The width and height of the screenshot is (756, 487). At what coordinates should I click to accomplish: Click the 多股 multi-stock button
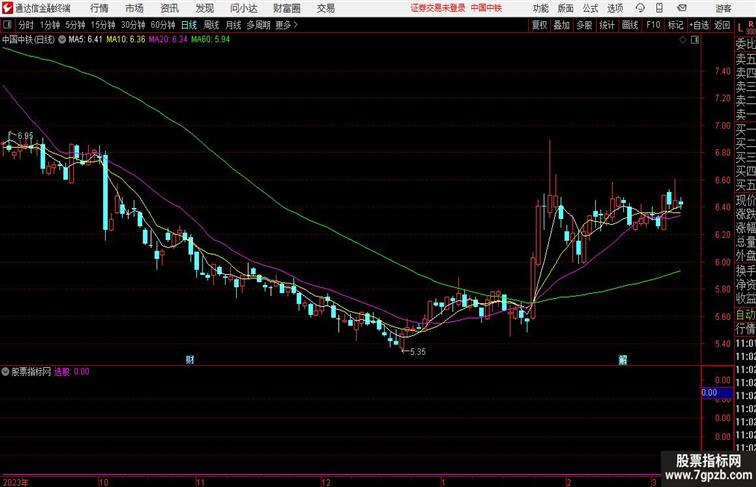(584, 25)
